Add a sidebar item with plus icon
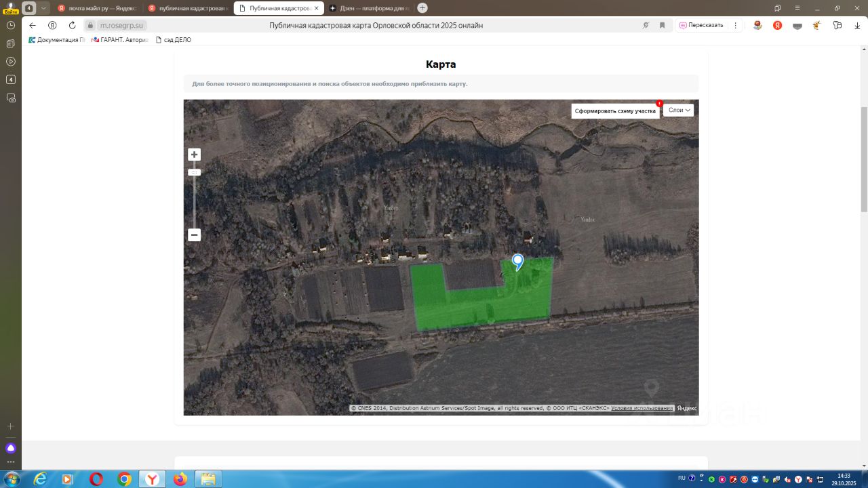This screenshot has height=488, width=868. click(x=11, y=426)
